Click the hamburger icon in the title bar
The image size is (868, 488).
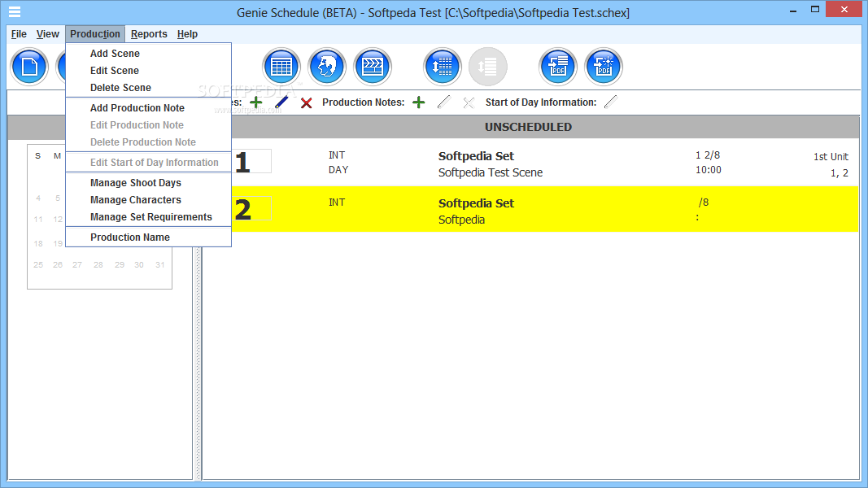15,11
